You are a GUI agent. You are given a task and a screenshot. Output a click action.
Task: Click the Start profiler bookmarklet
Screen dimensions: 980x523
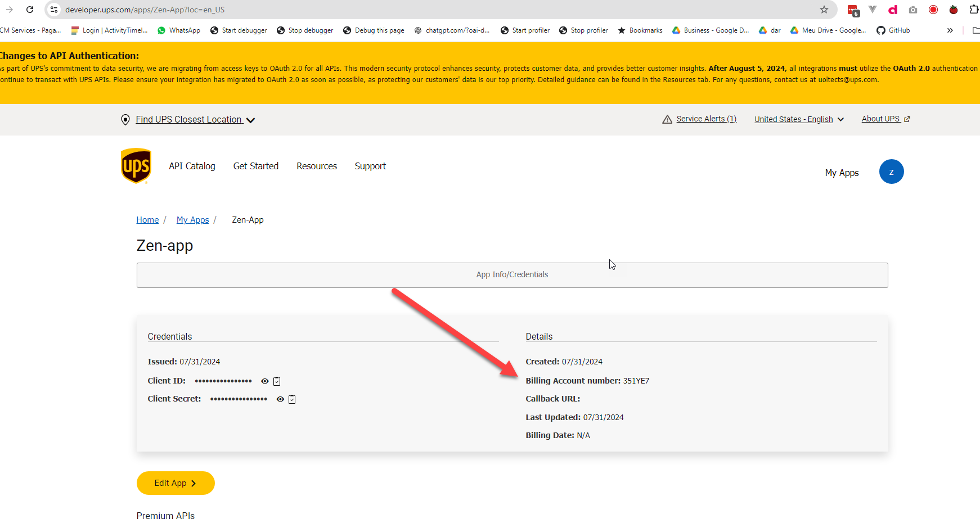click(525, 30)
